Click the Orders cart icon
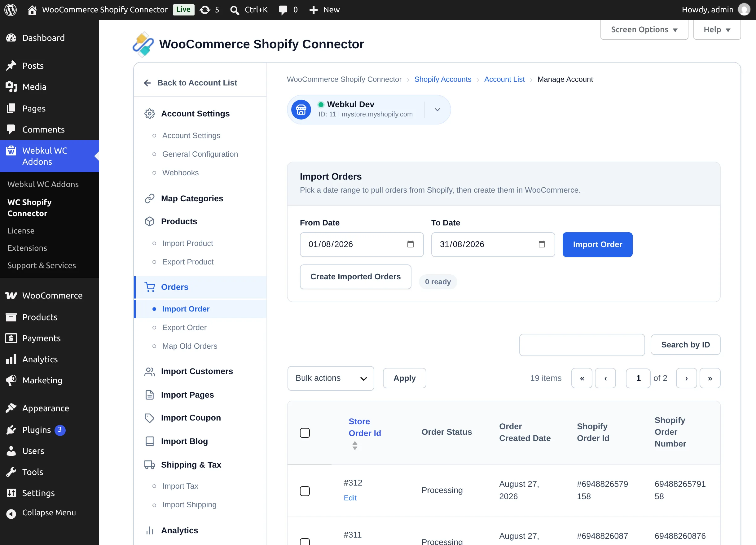Screen dimensions: 756x545 (150, 287)
